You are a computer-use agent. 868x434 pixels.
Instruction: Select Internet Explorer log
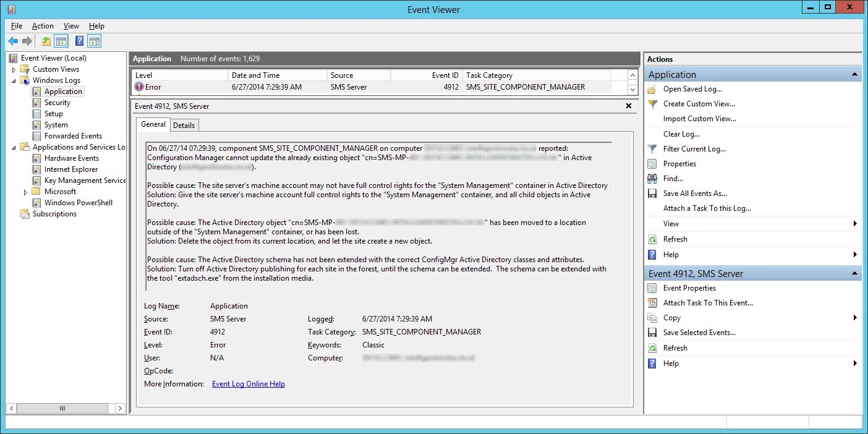71,169
